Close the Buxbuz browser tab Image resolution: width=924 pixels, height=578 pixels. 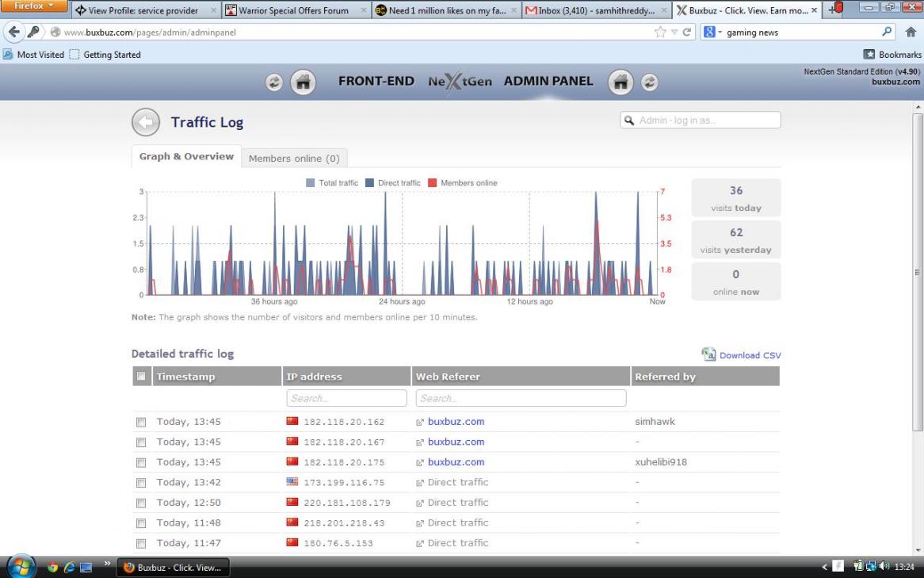[x=814, y=10]
